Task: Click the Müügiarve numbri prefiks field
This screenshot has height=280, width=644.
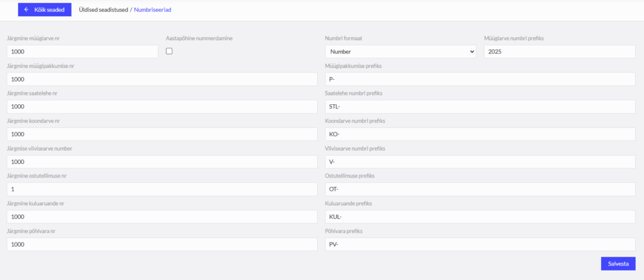Action: pyautogui.click(x=560, y=51)
